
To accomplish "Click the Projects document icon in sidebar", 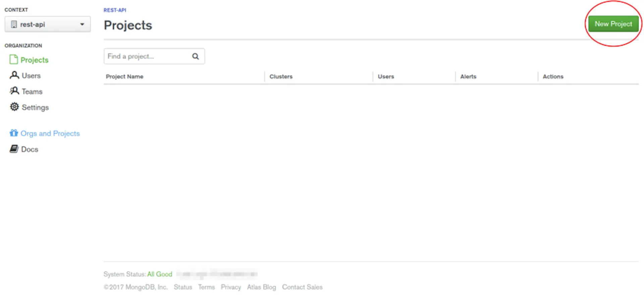I will point(13,59).
